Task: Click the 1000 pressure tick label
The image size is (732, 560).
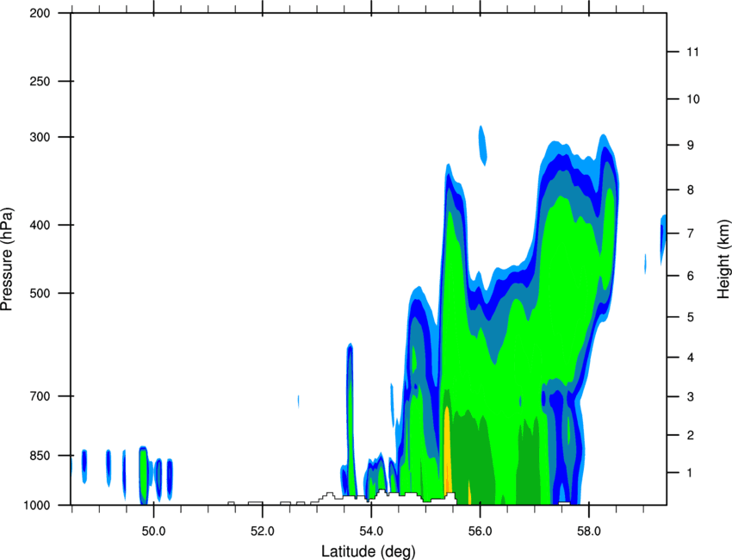Action: (x=37, y=506)
